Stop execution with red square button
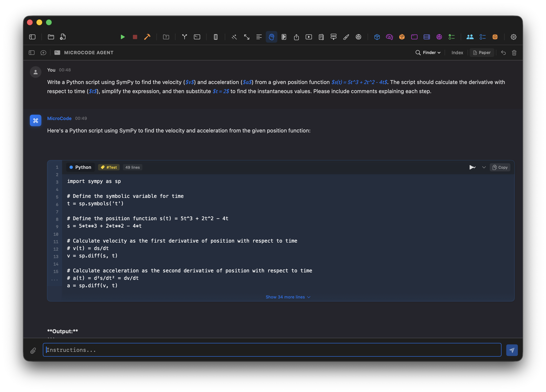Screen dimensions: 546x392 coord(135,37)
